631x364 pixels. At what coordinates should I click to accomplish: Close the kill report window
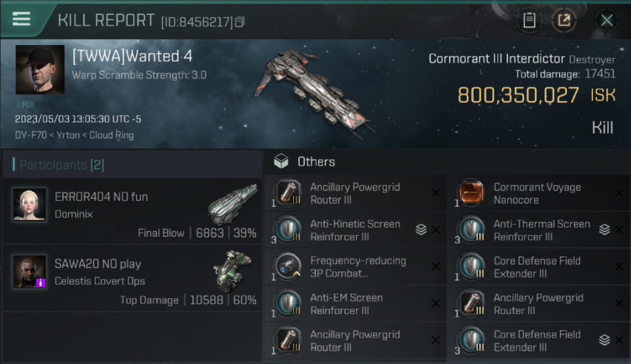pos(607,20)
